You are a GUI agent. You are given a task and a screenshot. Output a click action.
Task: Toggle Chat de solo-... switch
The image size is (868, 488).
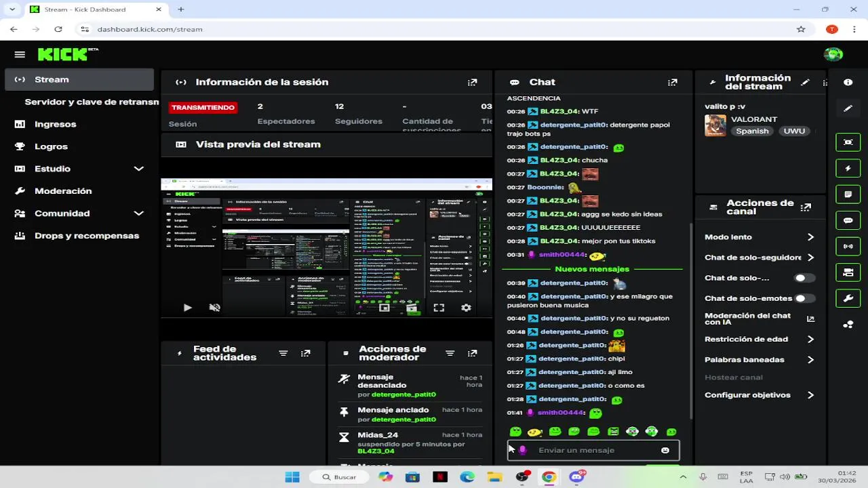click(x=804, y=278)
